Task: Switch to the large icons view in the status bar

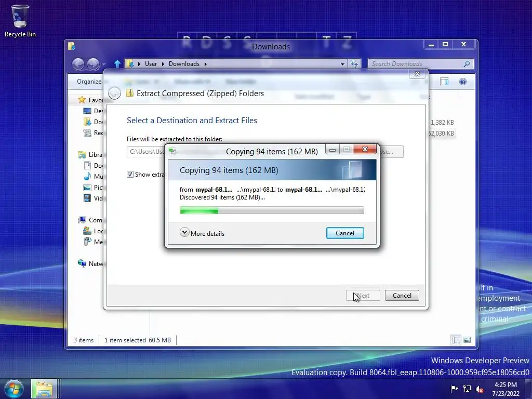Action: (x=467, y=340)
